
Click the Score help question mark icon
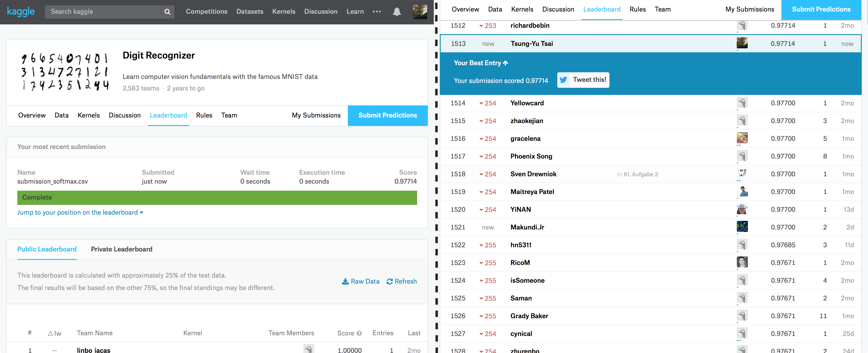tap(359, 333)
